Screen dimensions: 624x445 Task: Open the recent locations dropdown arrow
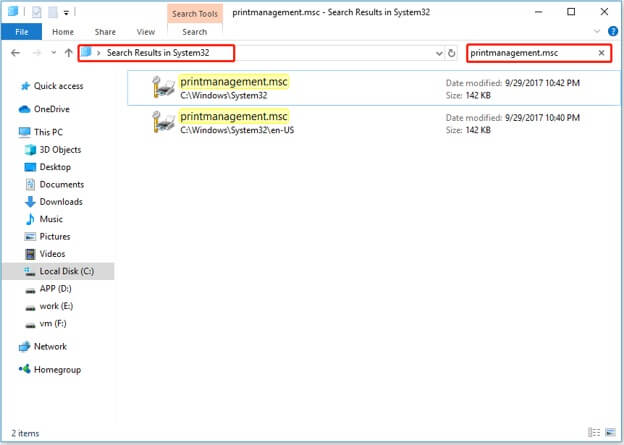click(x=53, y=53)
